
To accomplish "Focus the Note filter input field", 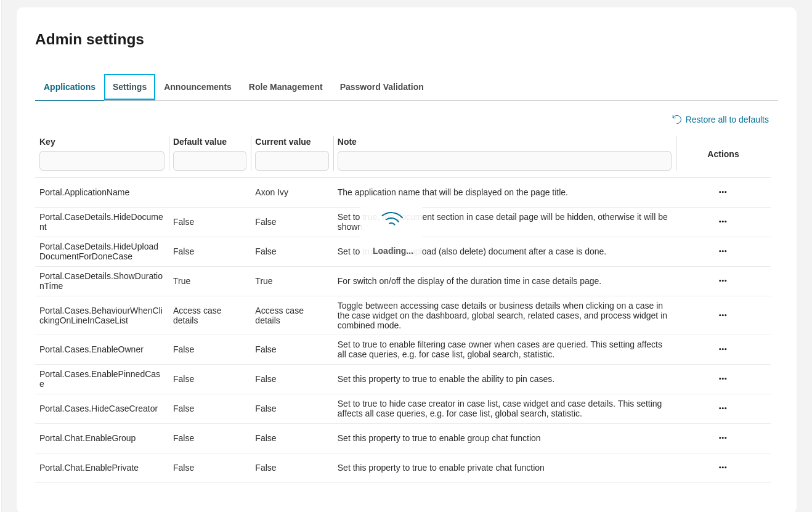I will click(x=505, y=161).
